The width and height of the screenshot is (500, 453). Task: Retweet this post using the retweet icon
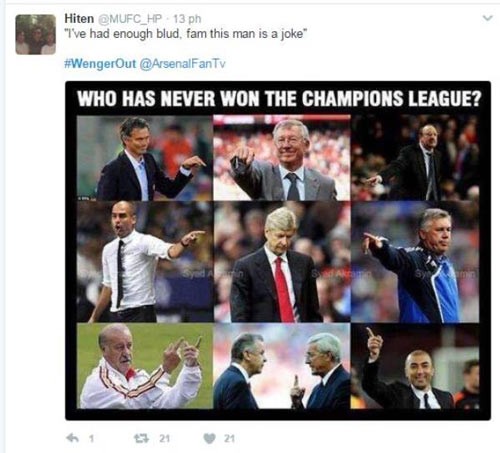coord(142,438)
